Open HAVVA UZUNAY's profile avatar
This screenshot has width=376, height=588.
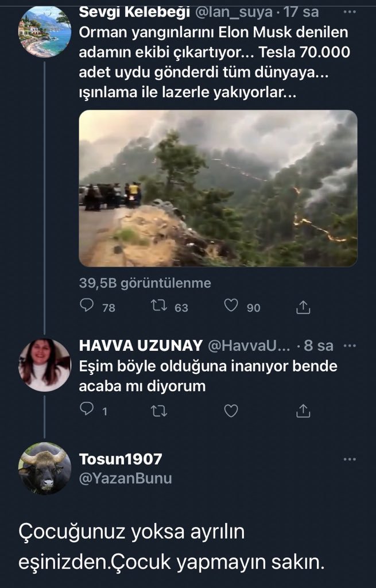tap(45, 365)
